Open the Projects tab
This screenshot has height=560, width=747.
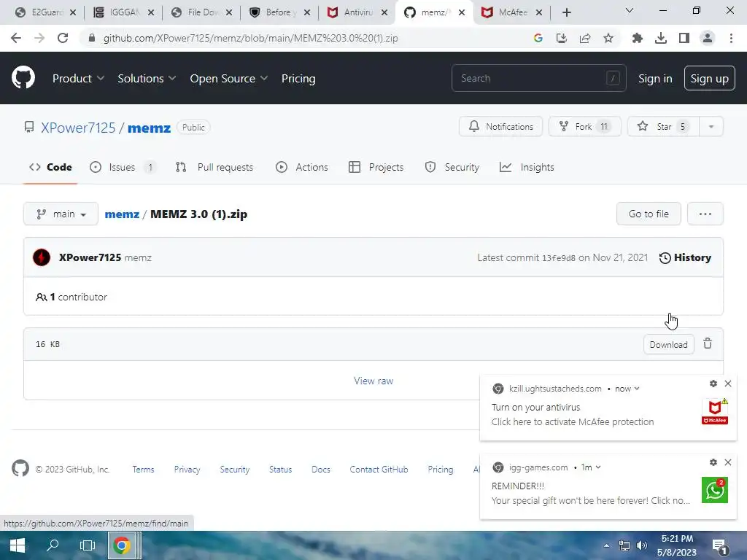[x=376, y=167]
